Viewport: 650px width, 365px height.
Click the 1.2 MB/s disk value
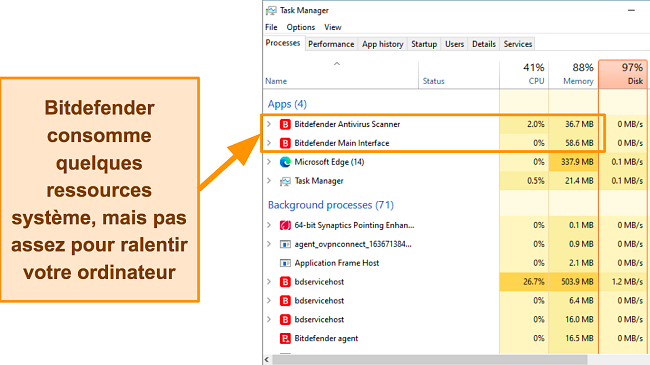[x=627, y=282]
